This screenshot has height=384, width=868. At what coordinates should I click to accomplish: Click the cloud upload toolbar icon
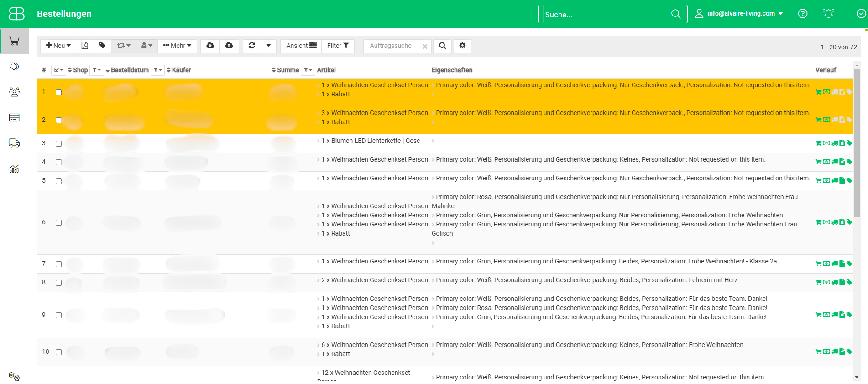coord(229,46)
